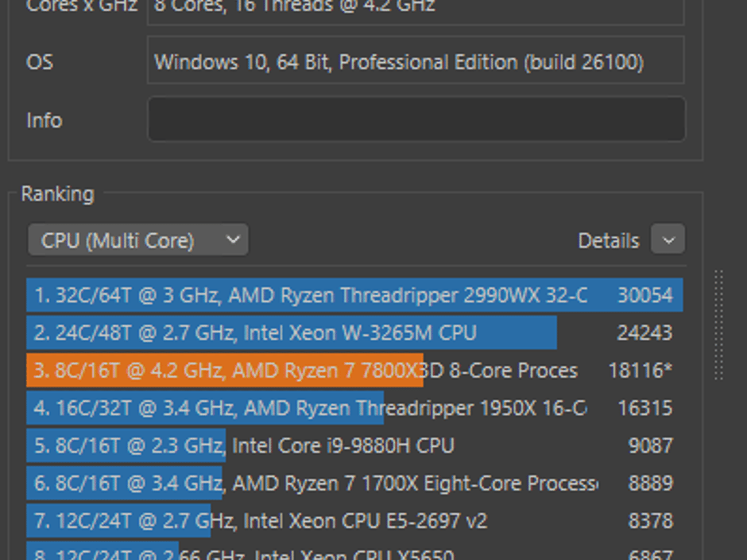
Task: Expand the Details dropdown arrow
Action: [668, 239]
